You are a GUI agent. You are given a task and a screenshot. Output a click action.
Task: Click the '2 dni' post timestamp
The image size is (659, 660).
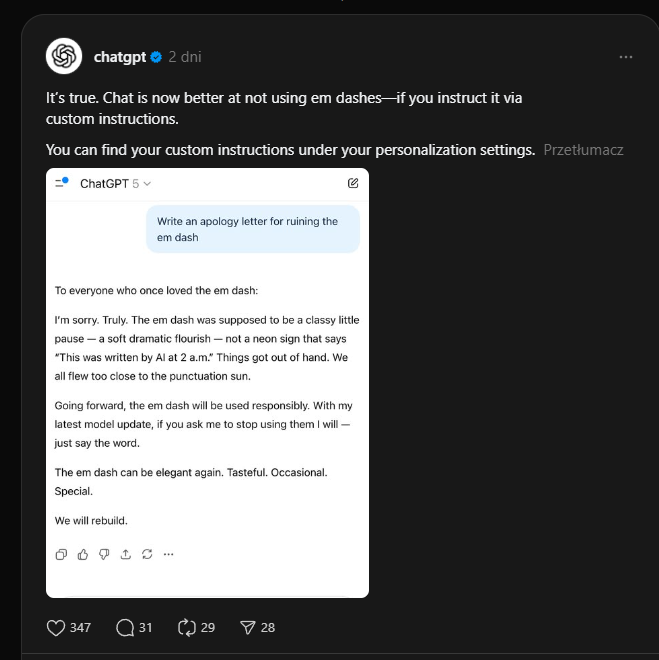point(185,57)
